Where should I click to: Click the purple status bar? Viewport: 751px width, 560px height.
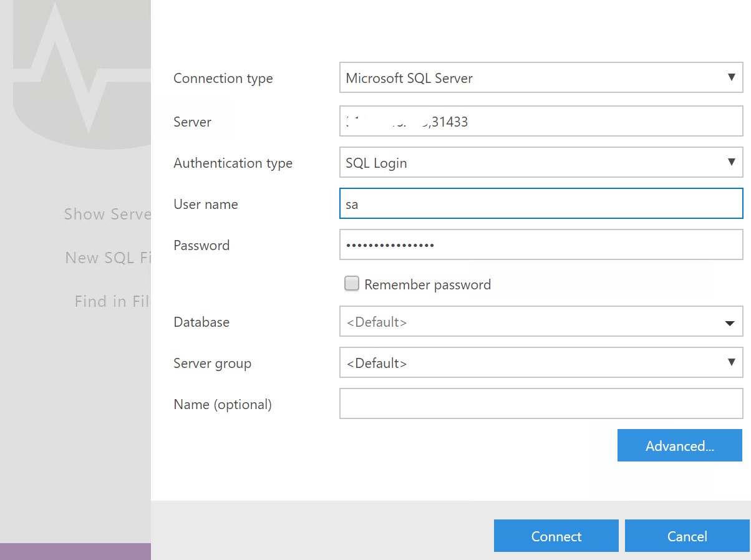[x=75, y=551]
